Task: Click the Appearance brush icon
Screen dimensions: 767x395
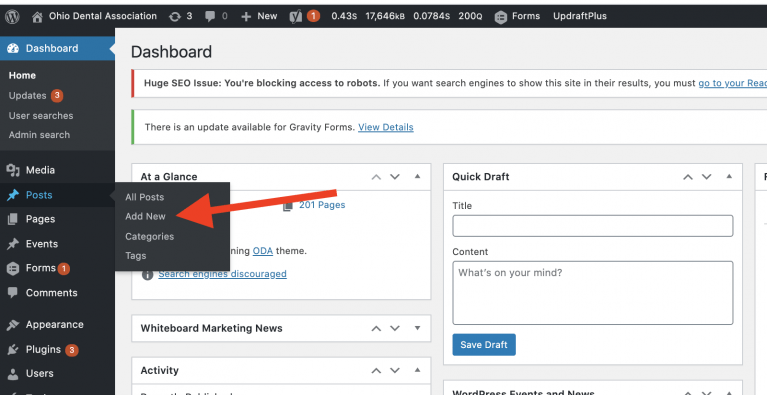Action: point(13,325)
